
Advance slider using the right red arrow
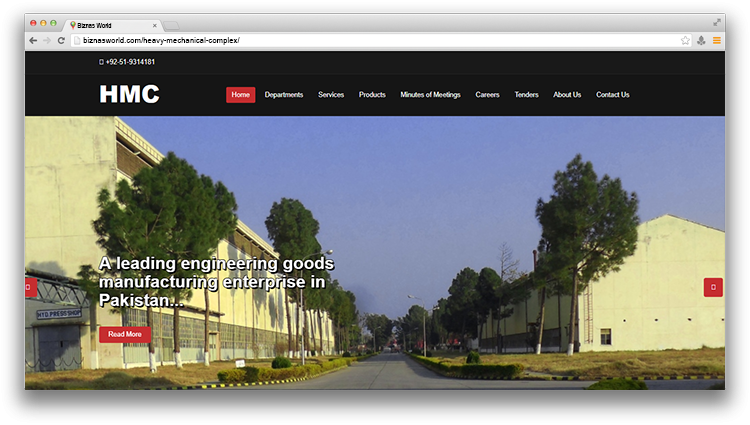[713, 287]
